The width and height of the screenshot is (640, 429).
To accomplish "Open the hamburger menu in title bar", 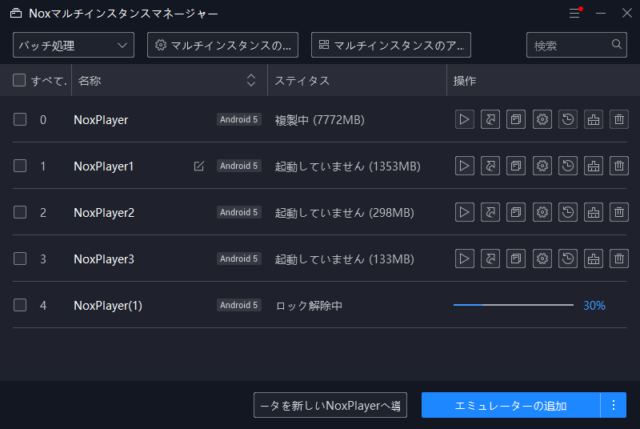I will pyautogui.click(x=574, y=14).
